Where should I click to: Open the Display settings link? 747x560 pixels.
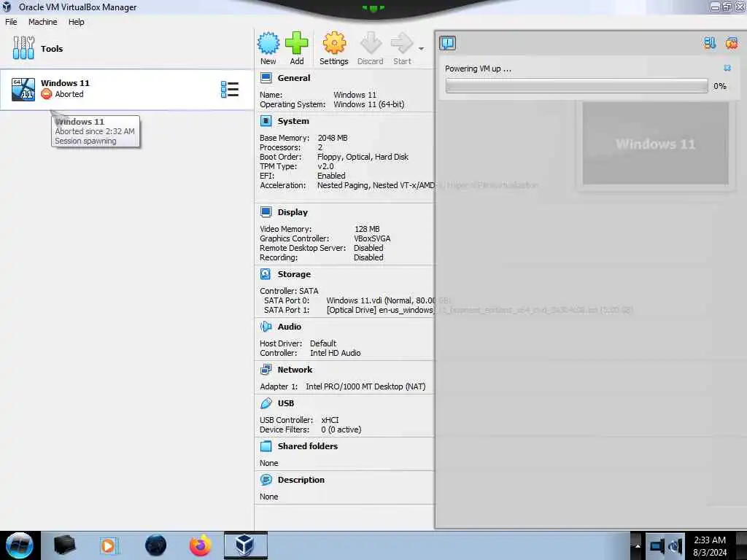(x=293, y=212)
